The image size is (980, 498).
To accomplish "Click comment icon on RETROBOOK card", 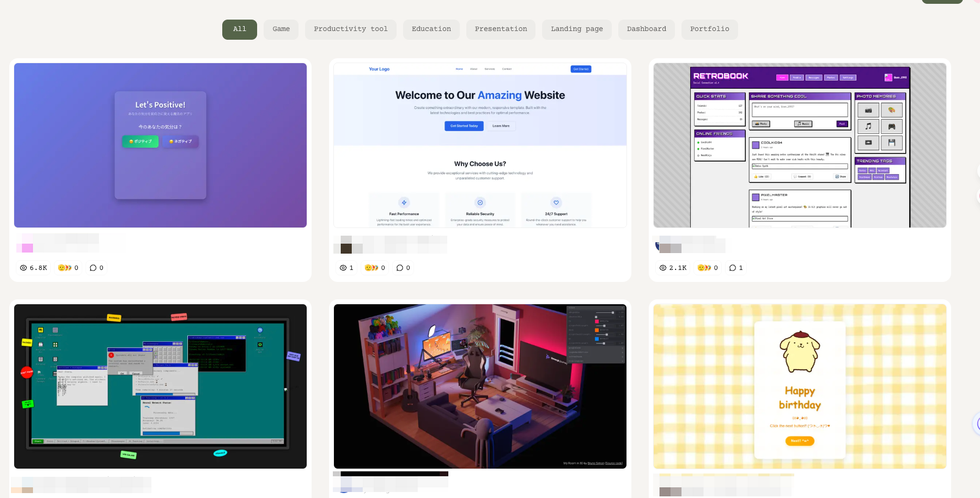I will click(733, 268).
